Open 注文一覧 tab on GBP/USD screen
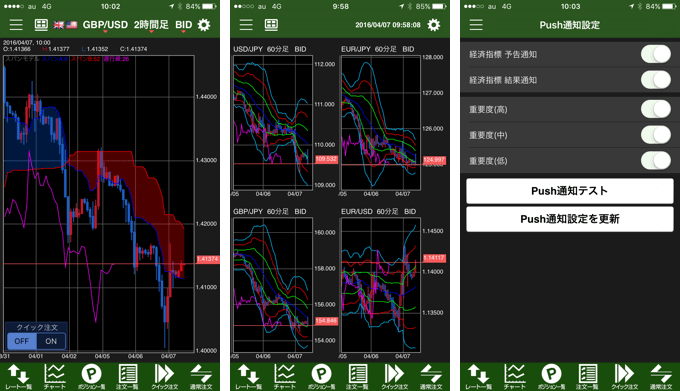 [x=128, y=377]
